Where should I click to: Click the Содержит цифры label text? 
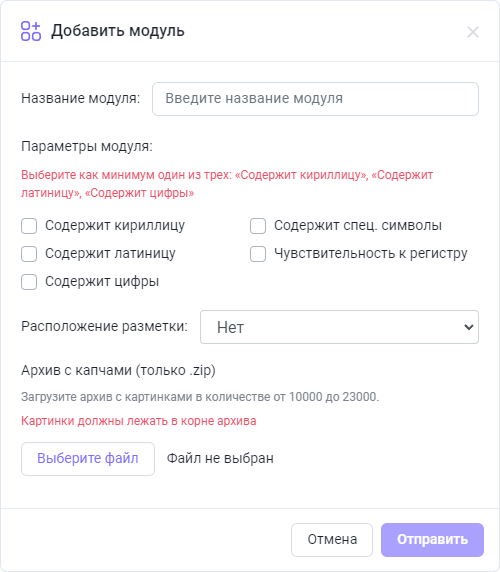[x=102, y=282]
